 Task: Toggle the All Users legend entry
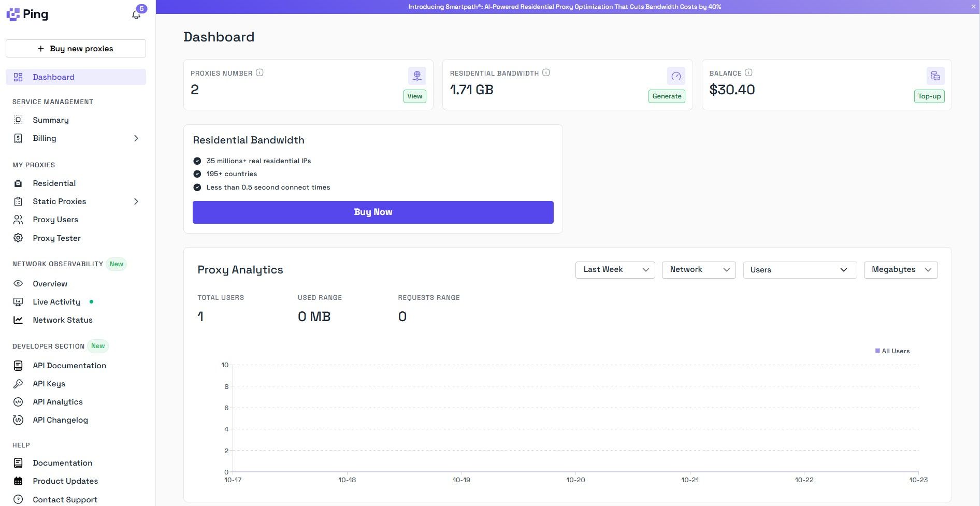(x=892, y=351)
